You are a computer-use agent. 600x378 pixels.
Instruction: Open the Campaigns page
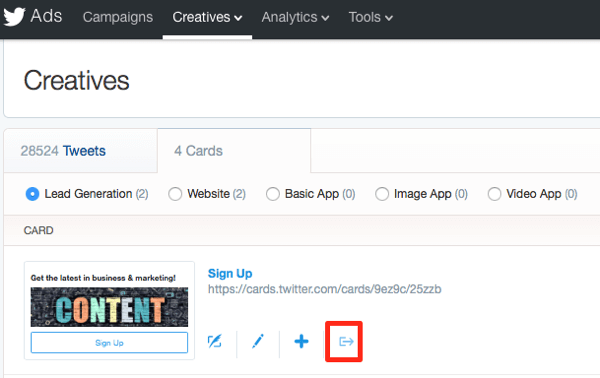118,17
